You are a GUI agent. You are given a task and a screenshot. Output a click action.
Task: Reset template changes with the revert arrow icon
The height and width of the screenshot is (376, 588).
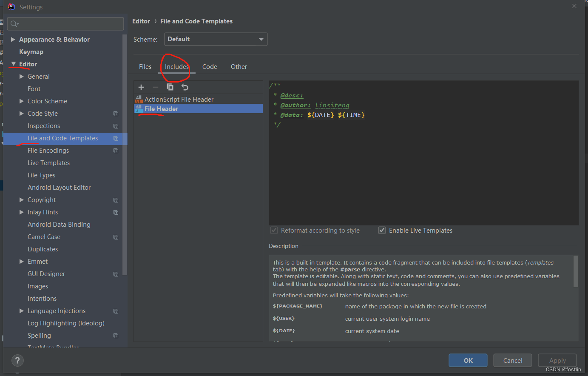(185, 87)
